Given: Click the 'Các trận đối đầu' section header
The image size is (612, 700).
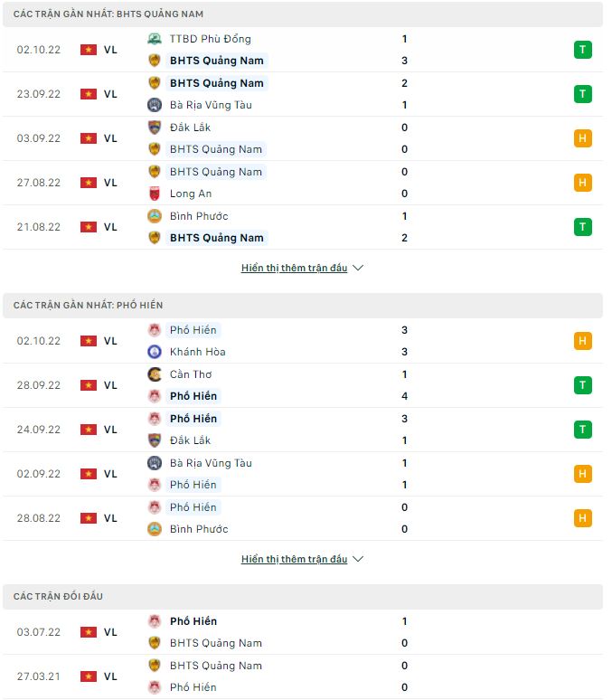Looking at the screenshot, I should tap(59, 597).
